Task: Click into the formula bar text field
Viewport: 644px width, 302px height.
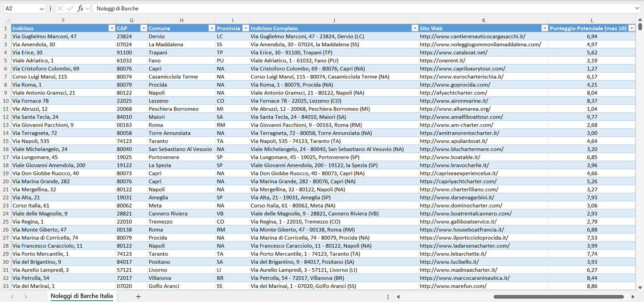Action: click(357, 8)
